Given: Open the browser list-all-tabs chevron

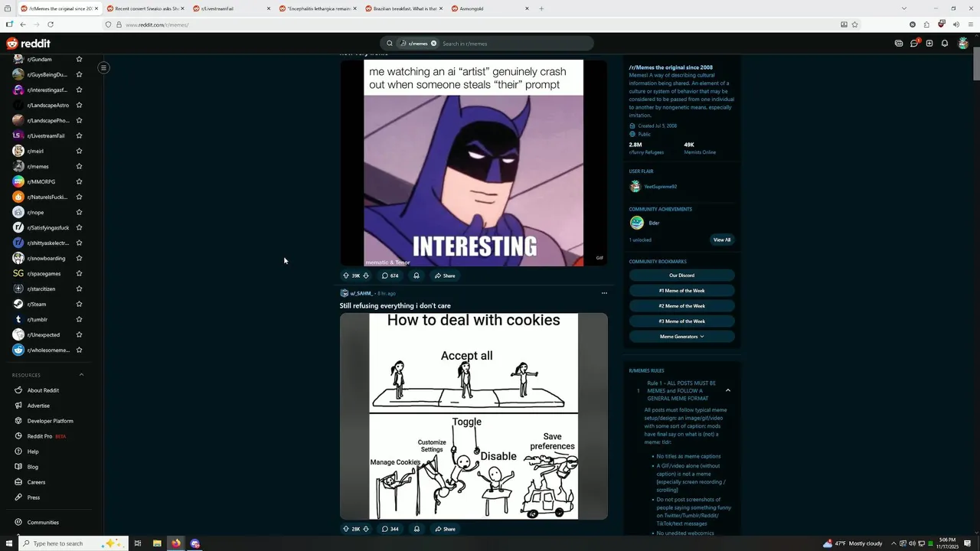Looking at the screenshot, I should tap(903, 8).
